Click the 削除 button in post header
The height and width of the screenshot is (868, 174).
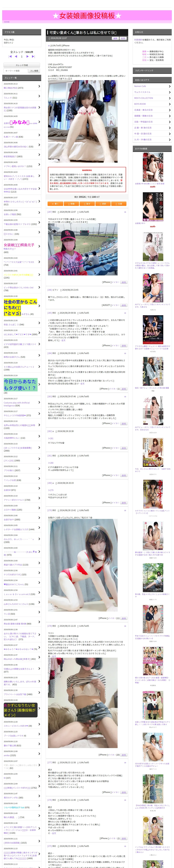(123, 38)
